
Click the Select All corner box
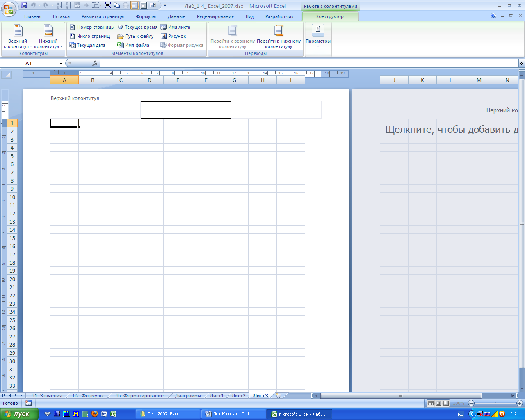[6, 75]
